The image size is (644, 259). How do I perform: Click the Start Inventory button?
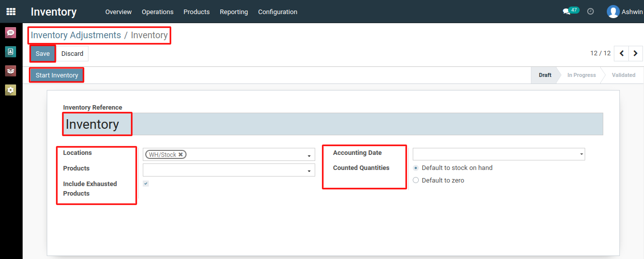coord(57,75)
